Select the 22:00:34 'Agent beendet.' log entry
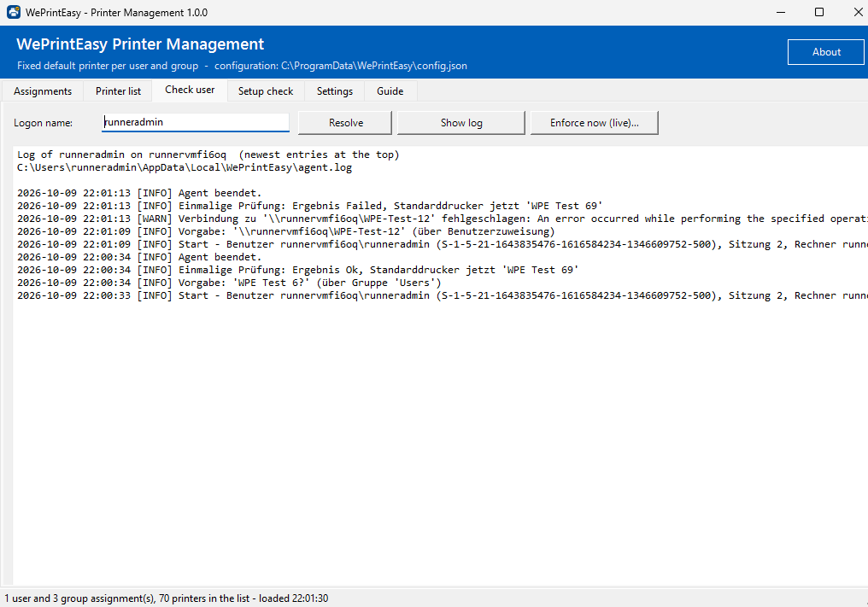 click(139, 257)
